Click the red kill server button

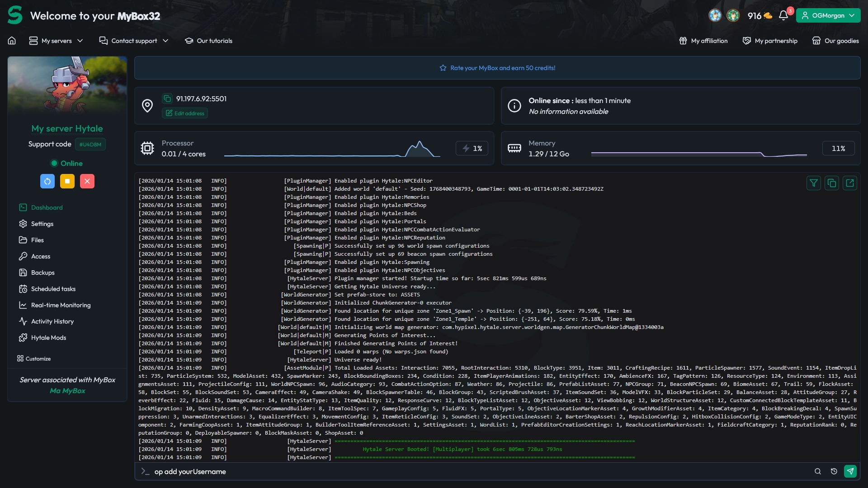(x=87, y=181)
